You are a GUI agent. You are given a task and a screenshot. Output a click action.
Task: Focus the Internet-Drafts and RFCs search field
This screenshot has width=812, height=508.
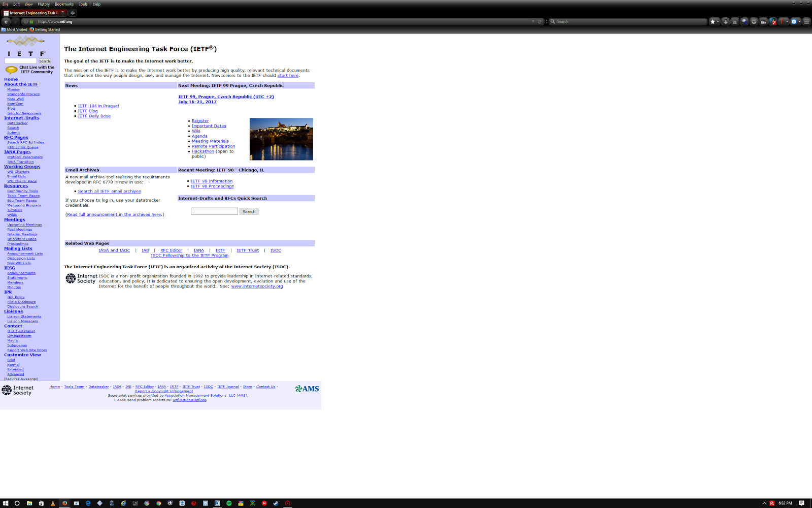(214, 211)
